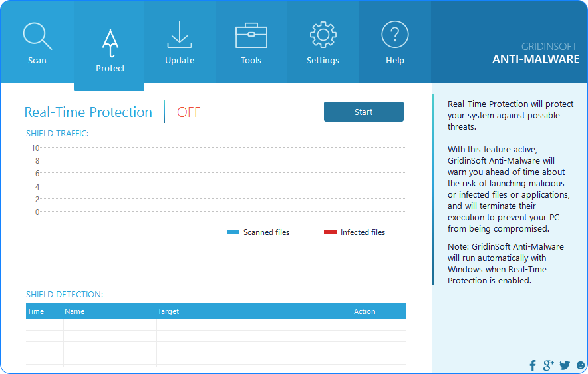Screen dimensions: 588x374
Task: Click the blue Scanned files legend swatch
Action: point(233,232)
